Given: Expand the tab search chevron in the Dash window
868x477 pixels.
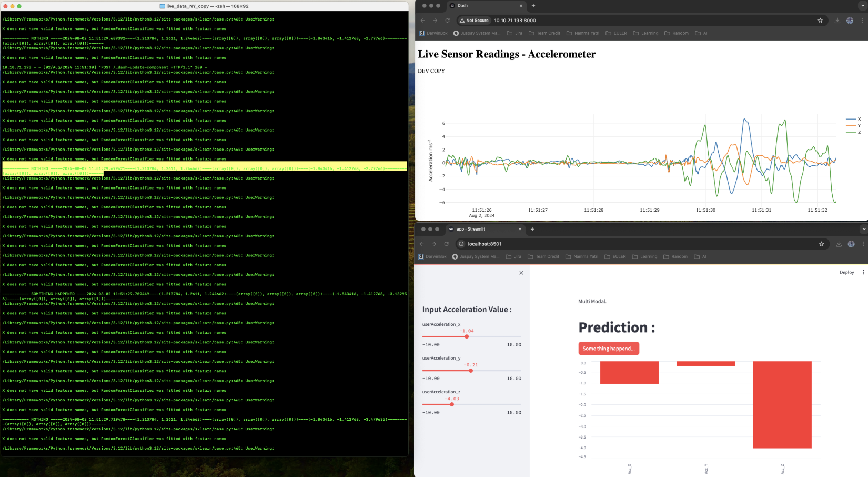Looking at the screenshot, I should pyautogui.click(x=863, y=6).
